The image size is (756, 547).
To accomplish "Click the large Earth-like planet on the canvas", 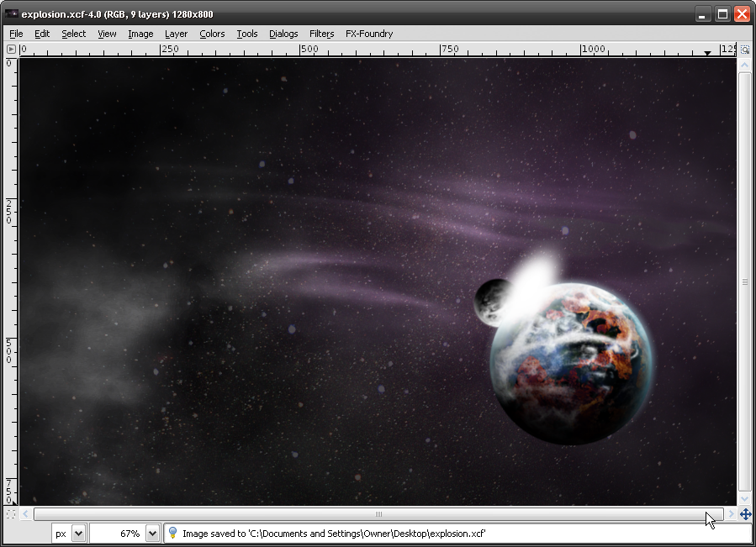I will click(571, 364).
